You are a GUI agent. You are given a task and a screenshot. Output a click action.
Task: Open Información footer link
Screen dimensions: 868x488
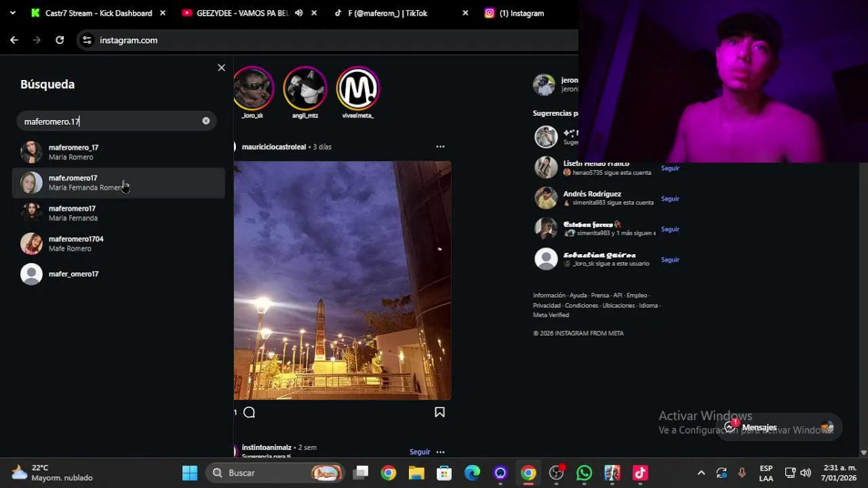tap(549, 296)
